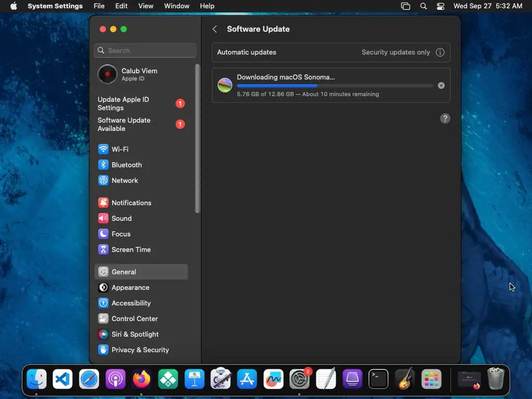
Task: Open Finder from the Dock
Action: pyautogui.click(x=36, y=379)
